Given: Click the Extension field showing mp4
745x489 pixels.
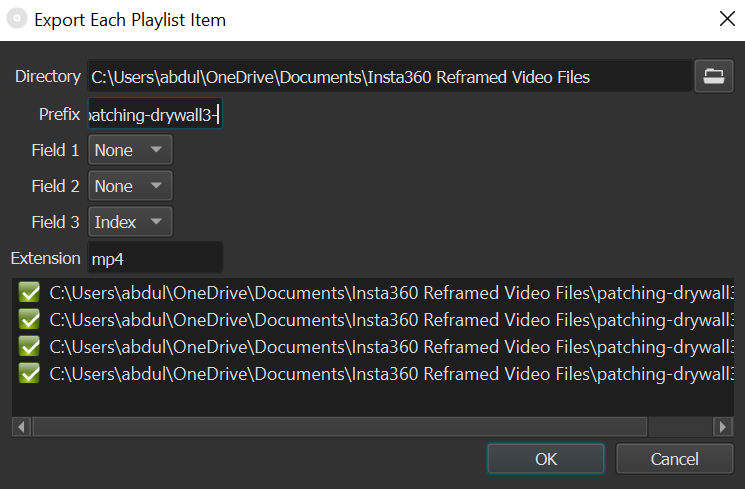Looking at the screenshot, I should pos(155,258).
